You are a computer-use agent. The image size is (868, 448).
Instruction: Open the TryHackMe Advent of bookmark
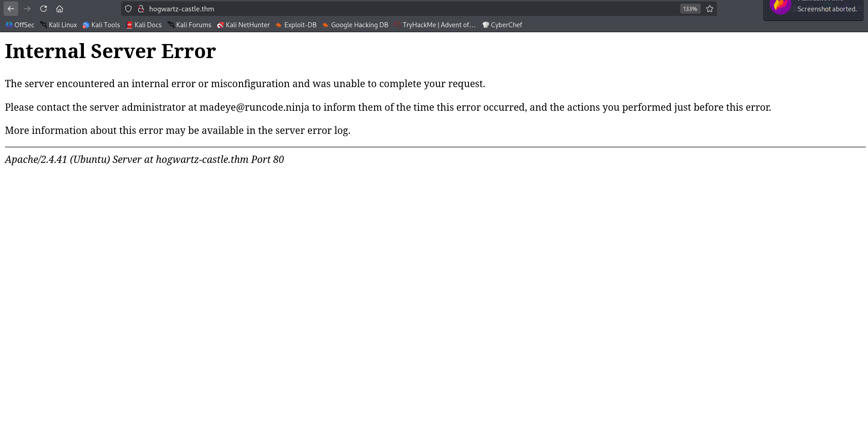[434, 25]
